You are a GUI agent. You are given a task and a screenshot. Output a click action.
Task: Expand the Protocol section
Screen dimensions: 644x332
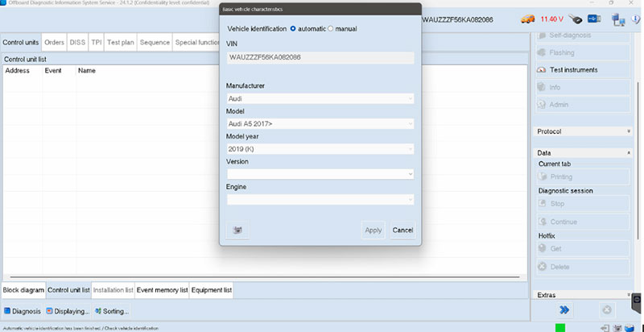point(582,131)
